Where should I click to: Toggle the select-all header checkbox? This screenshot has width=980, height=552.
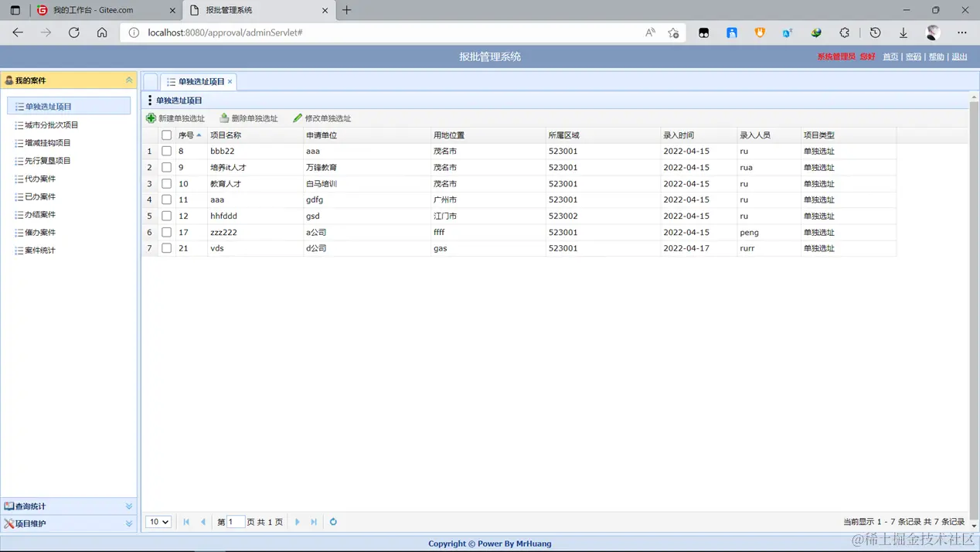166,135
